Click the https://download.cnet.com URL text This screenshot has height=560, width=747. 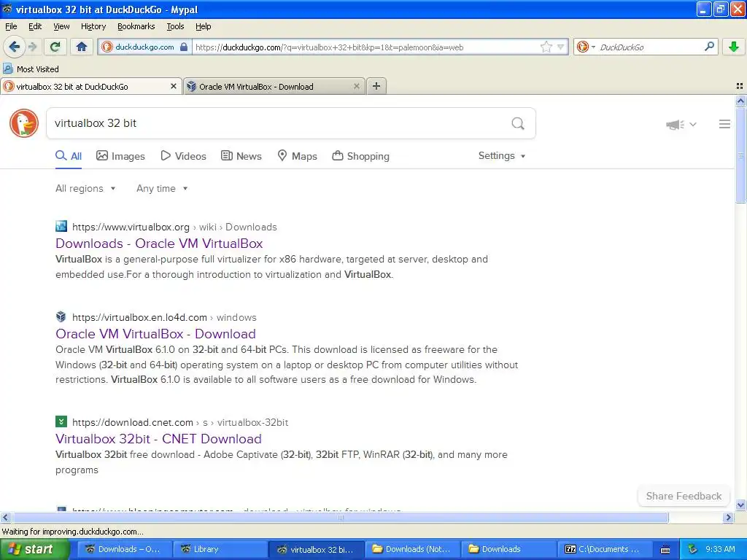133,422
